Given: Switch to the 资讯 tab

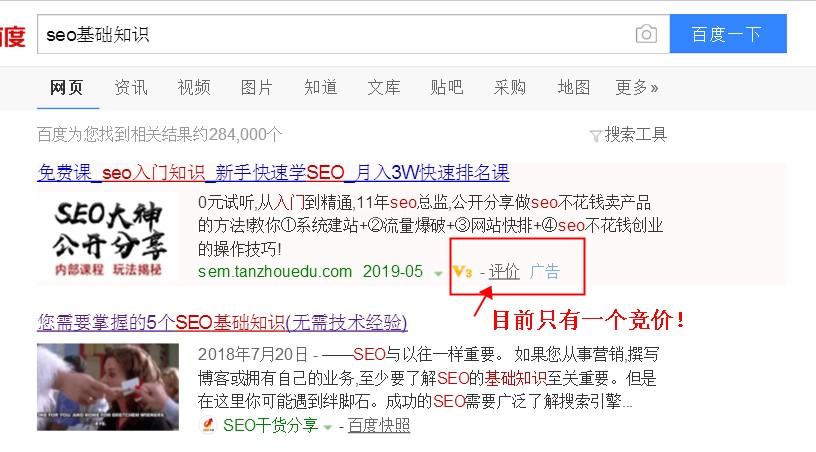Looking at the screenshot, I should (x=131, y=87).
